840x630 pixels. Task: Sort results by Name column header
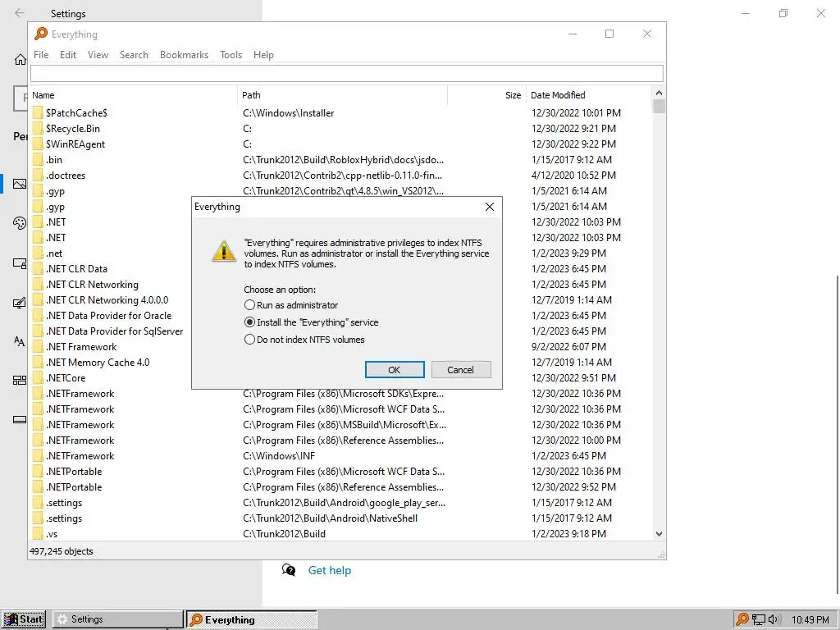point(133,95)
